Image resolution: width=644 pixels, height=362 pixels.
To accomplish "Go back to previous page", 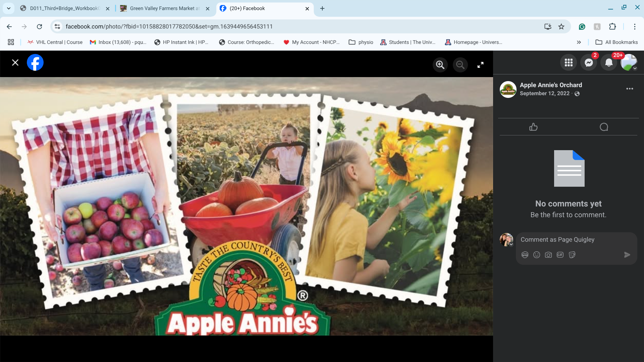I will click(x=9, y=26).
